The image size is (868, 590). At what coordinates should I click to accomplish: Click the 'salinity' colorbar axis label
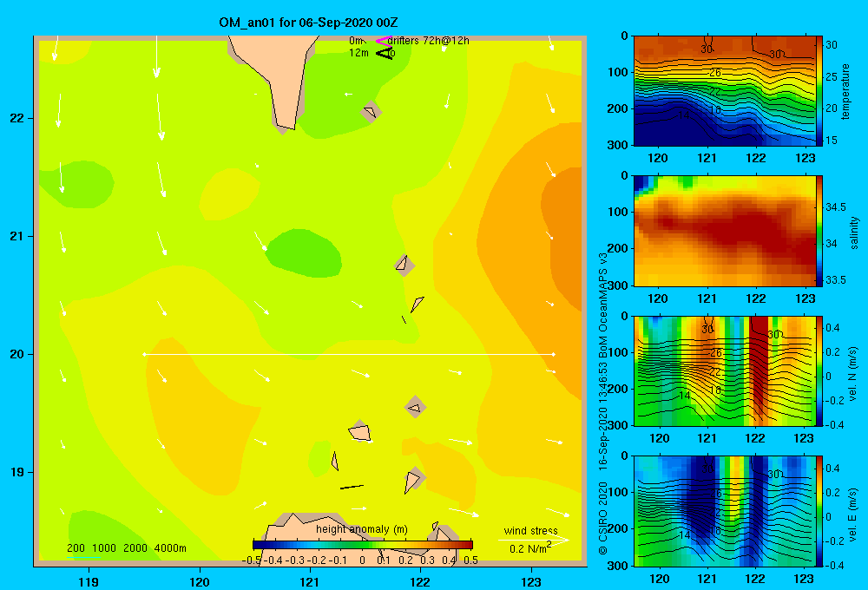[854, 233]
